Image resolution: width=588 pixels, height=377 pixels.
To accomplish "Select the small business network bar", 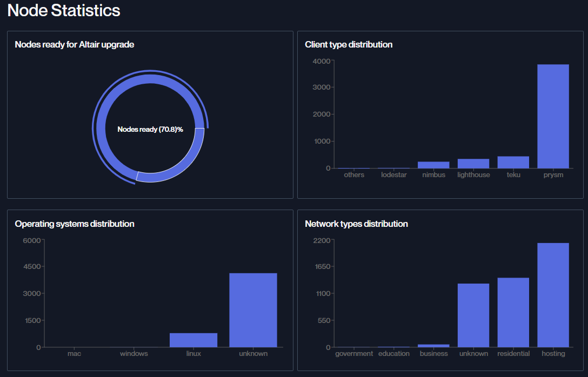I will pyautogui.click(x=433, y=346).
